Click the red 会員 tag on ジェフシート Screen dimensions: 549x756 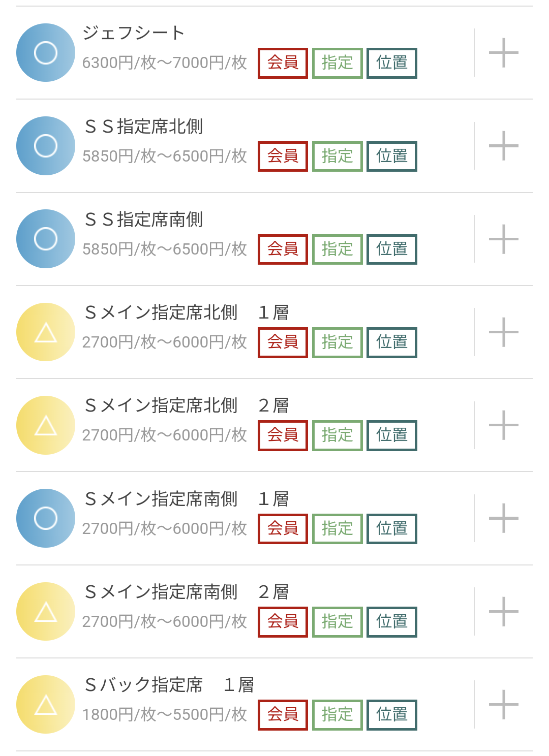283,63
